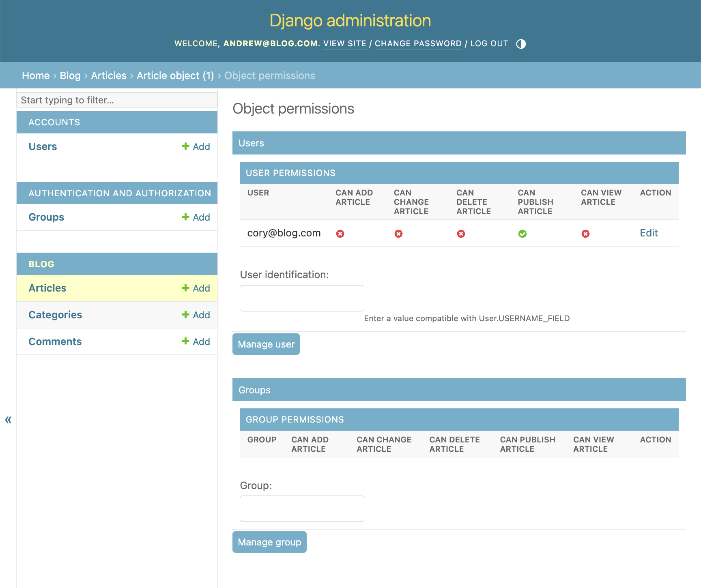
Task: Select Users in the Accounts sidebar section
Action: point(43,146)
